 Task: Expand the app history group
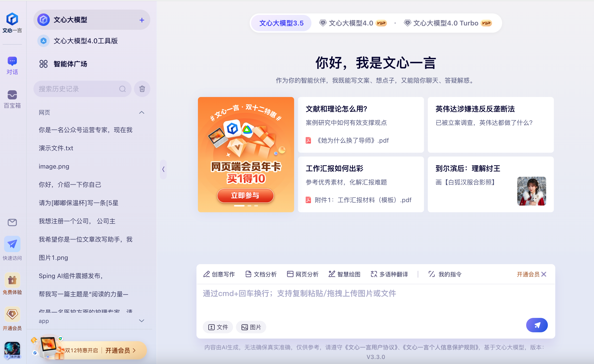(141, 321)
